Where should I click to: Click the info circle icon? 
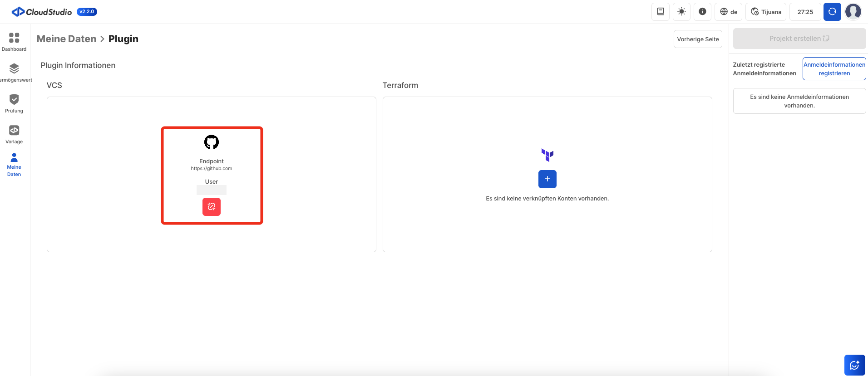[x=702, y=12]
